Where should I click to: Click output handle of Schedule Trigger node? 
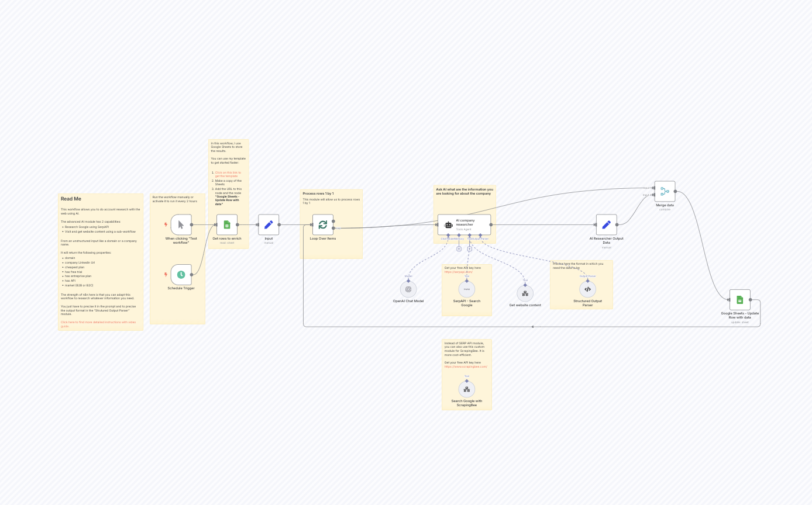coord(192,275)
